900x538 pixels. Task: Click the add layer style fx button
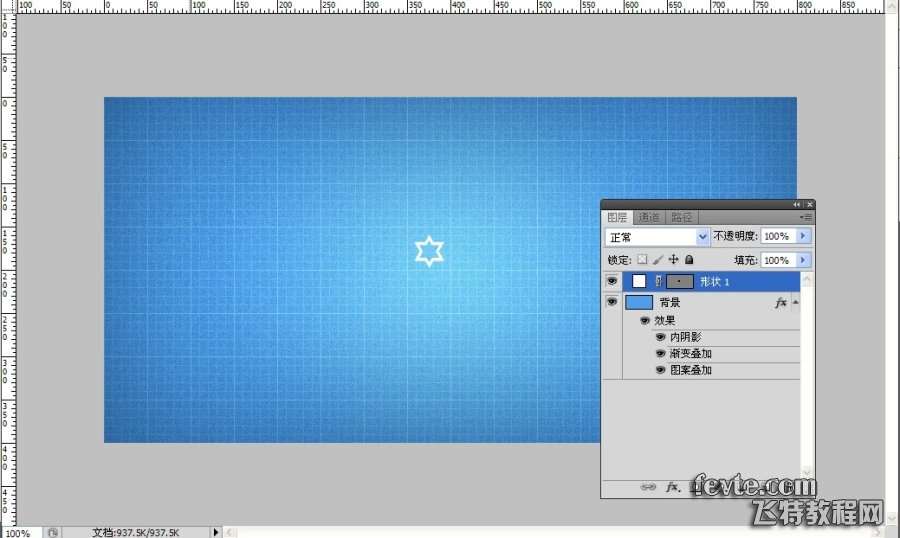[672, 487]
